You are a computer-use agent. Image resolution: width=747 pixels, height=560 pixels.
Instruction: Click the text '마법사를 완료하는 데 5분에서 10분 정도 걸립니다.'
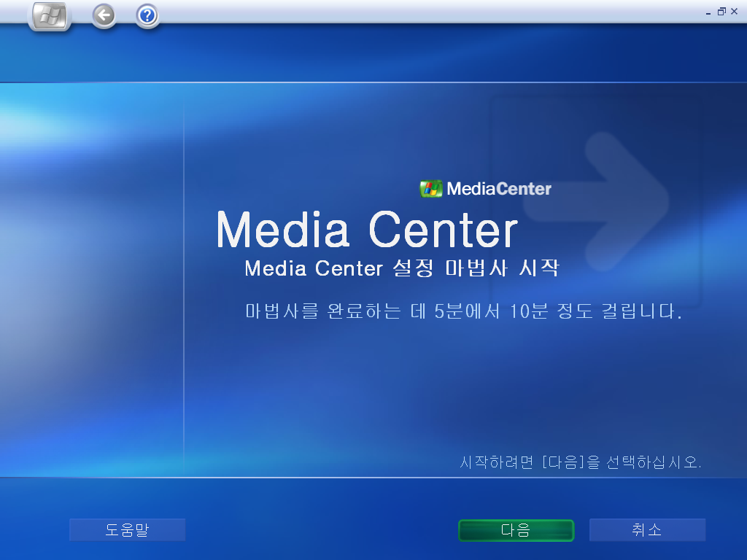[x=463, y=311]
